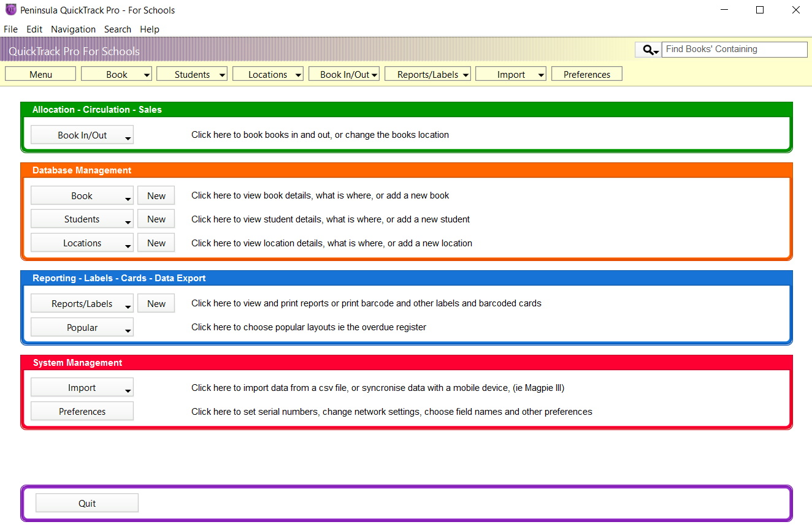Click the QuickTrack Pro title bar app icon
Screen dimensions: 812x530
click(x=10, y=10)
